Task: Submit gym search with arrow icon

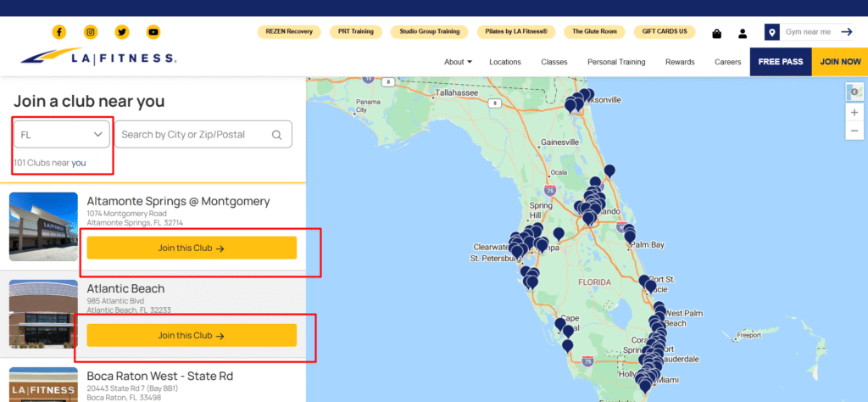Action: 847,32
